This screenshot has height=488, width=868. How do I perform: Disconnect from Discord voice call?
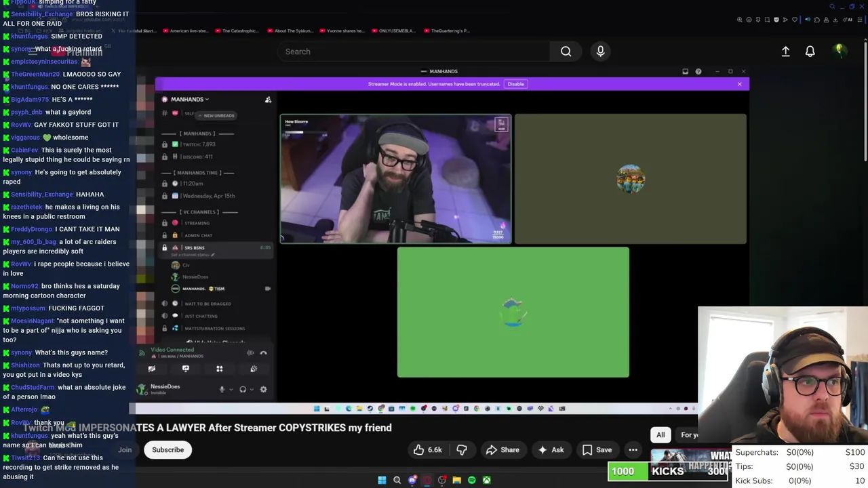point(264,352)
